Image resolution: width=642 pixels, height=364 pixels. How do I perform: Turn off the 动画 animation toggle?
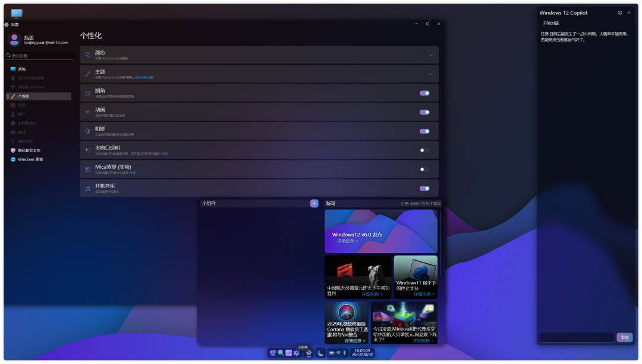tap(424, 112)
